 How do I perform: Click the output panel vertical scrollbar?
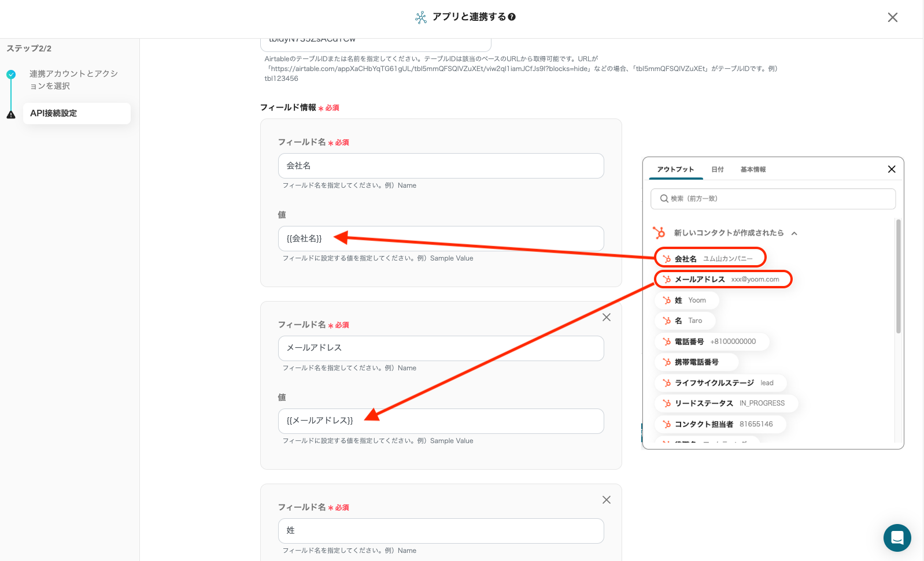click(x=898, y=276)
